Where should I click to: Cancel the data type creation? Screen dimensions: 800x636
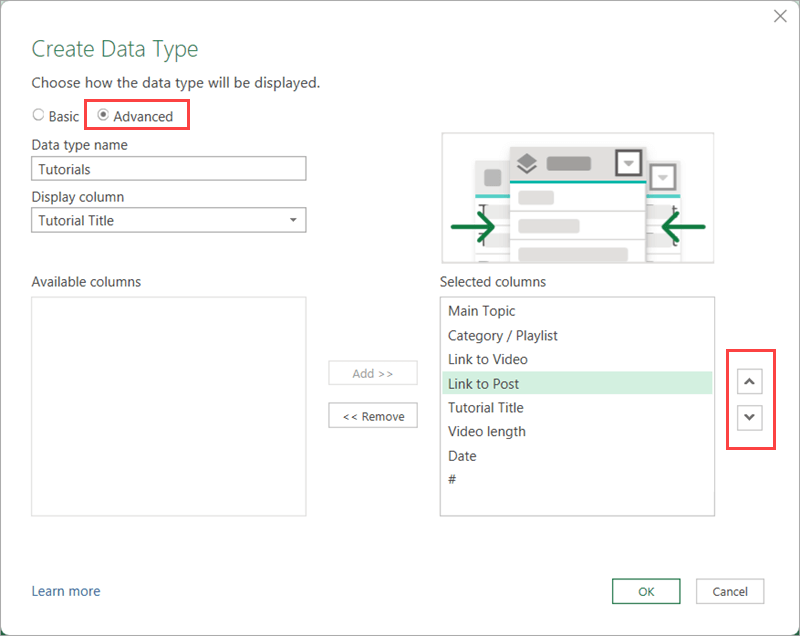(729, 591)
